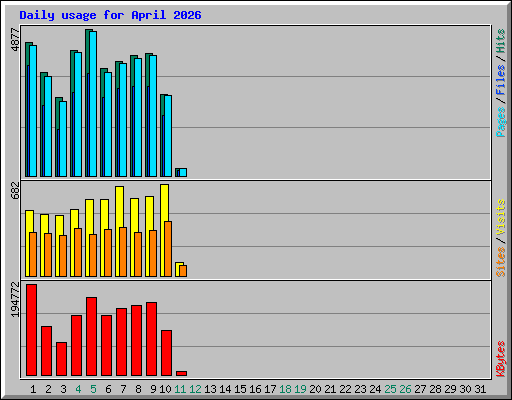Click the 4877 axis maximum label
Image resolution: width=512 pixels, height=400 pixels.
coord(15,40)
